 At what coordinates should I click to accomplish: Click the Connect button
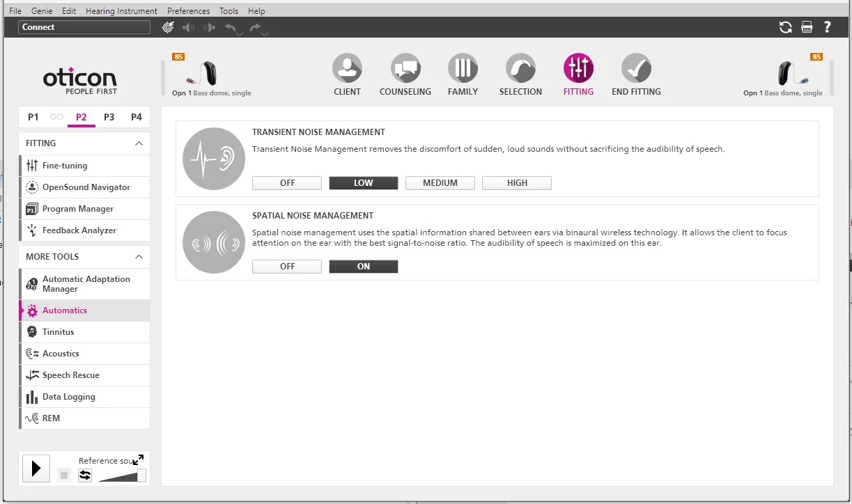pos(84,27)
